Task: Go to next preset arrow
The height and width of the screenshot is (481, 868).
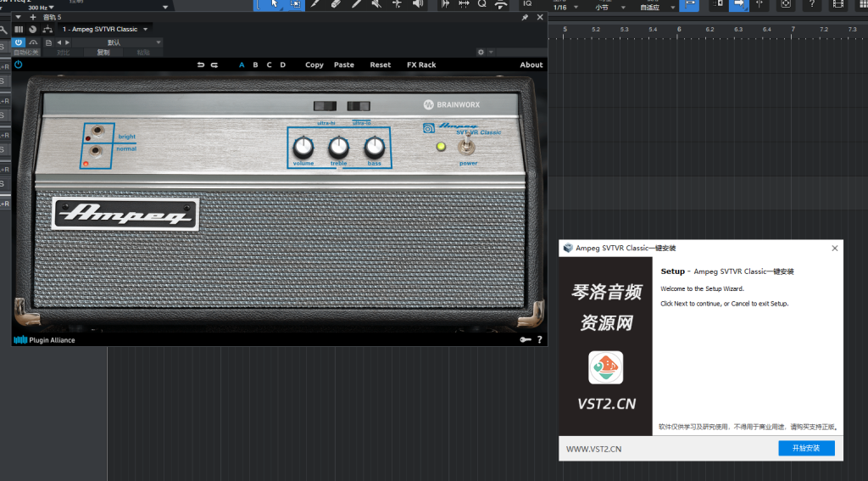Action: pos(68,42)
